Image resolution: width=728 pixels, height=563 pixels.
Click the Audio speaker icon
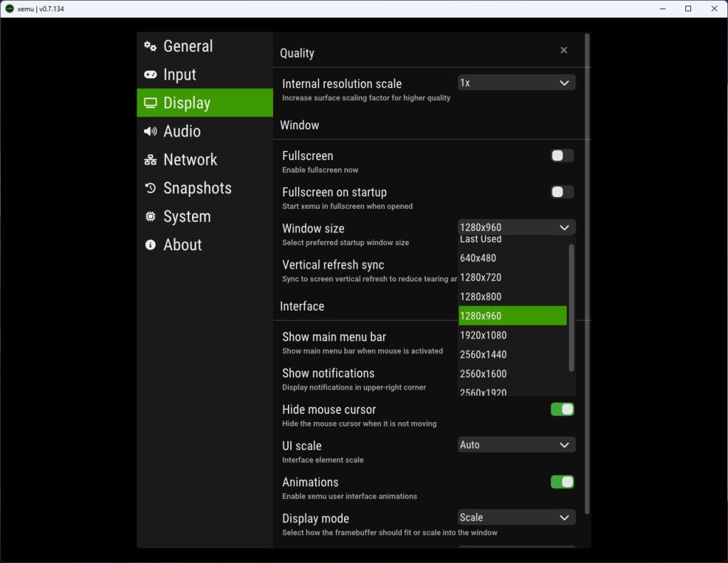[x=150, y=132]
